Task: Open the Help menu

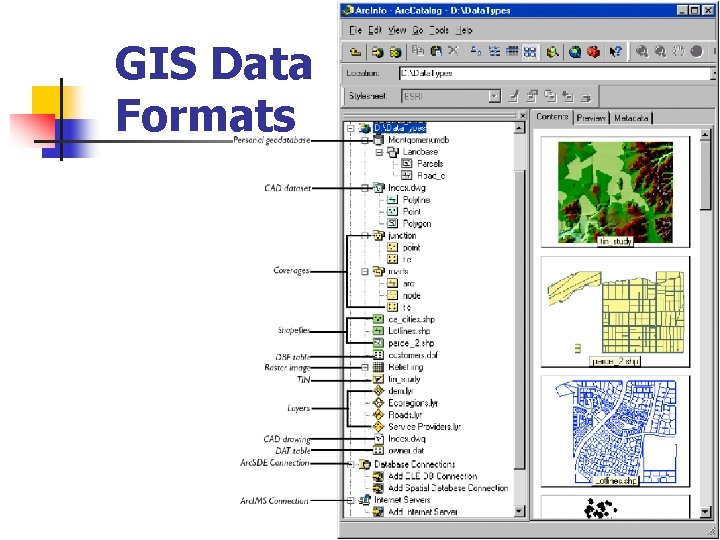Action: 464,30
